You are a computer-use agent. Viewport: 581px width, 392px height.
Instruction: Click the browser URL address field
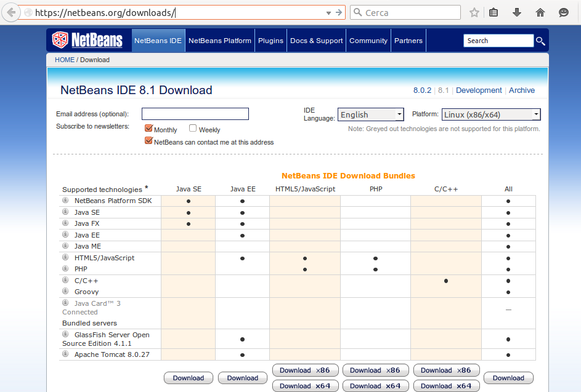coord(178,12)
